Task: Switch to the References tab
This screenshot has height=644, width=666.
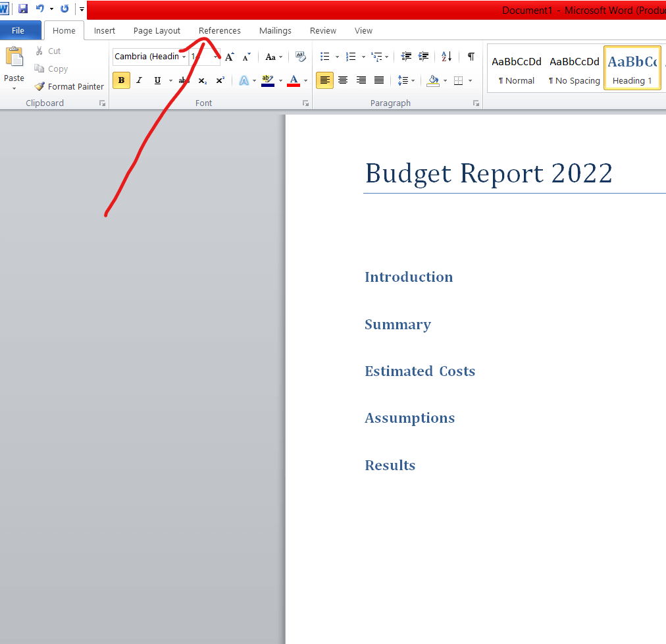Action: coord(219,30)
